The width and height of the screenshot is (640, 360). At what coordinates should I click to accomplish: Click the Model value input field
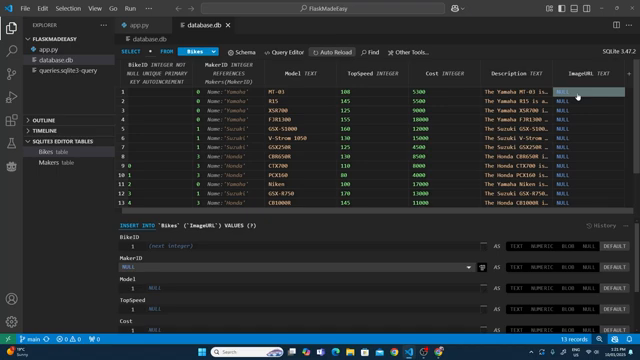coord(314,288)
